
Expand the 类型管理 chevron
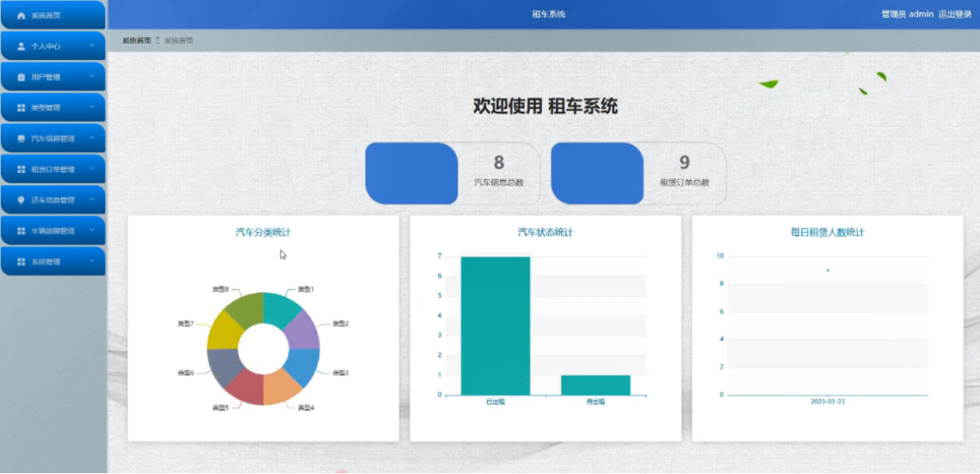coord(92,107)
